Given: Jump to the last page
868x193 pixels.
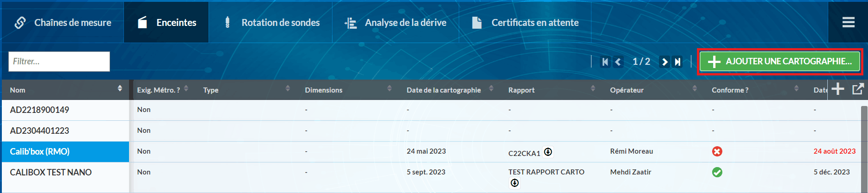Looking at the screenshot, I should [x=677, y=62].
